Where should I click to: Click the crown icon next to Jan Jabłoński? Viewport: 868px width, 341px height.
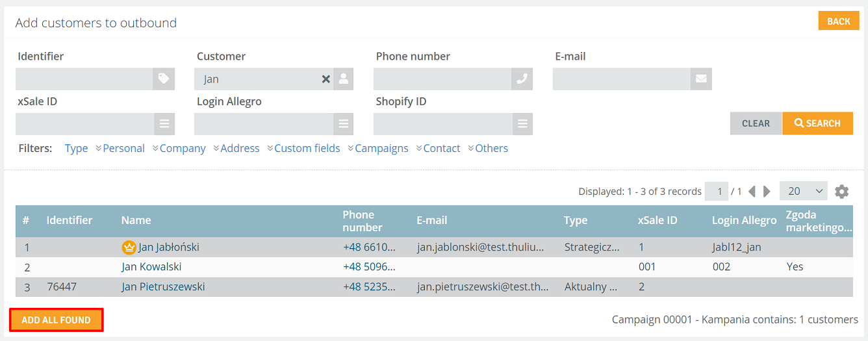(129, 247)
